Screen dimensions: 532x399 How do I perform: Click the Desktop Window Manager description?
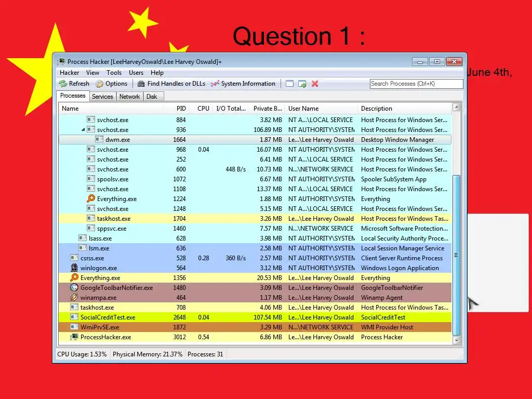pos(397,139)
